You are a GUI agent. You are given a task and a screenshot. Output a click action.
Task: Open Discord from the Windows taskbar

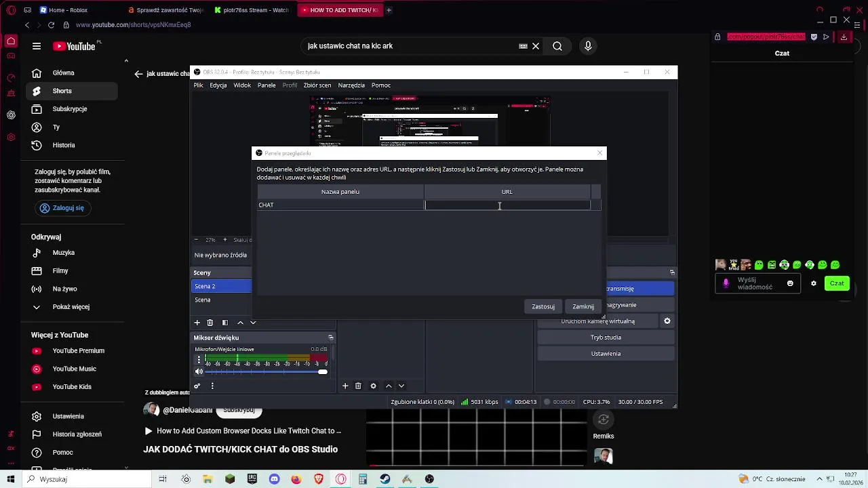pyautogui.click(x=274, y=479)
